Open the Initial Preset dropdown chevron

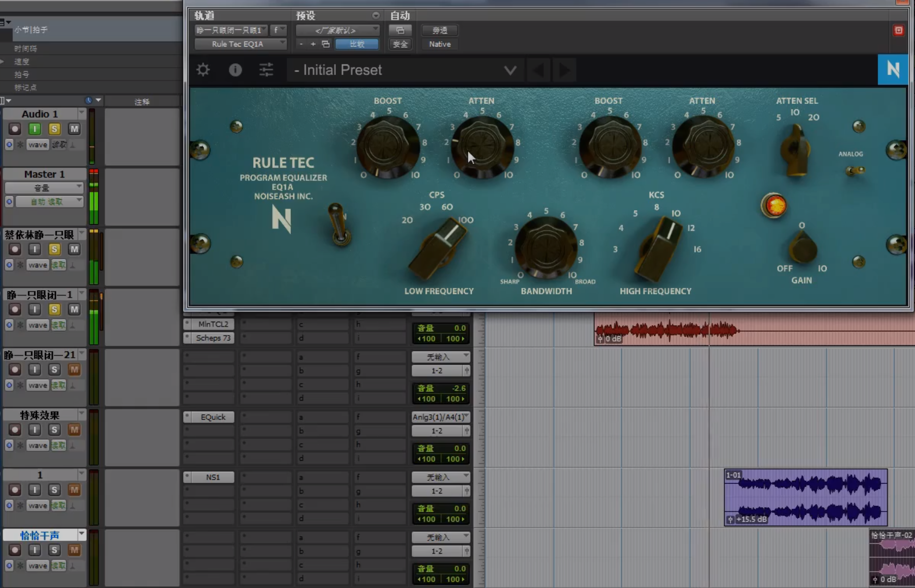510,70
